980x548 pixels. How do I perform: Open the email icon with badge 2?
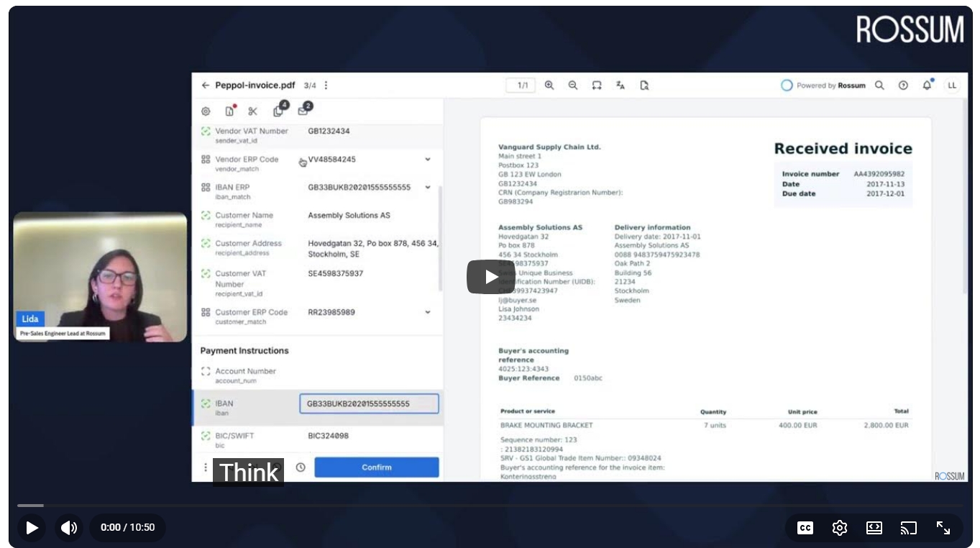pyautogui.click(x=303, y=111)
